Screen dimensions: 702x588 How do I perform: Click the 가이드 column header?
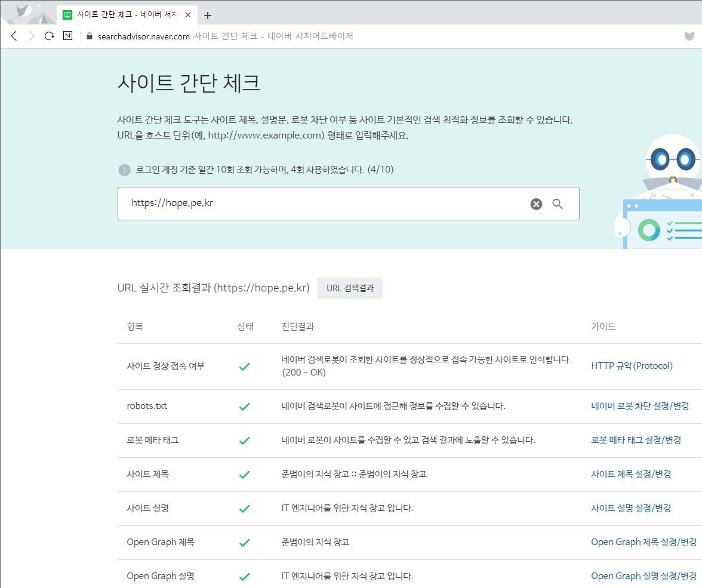[x=603, y=327]
